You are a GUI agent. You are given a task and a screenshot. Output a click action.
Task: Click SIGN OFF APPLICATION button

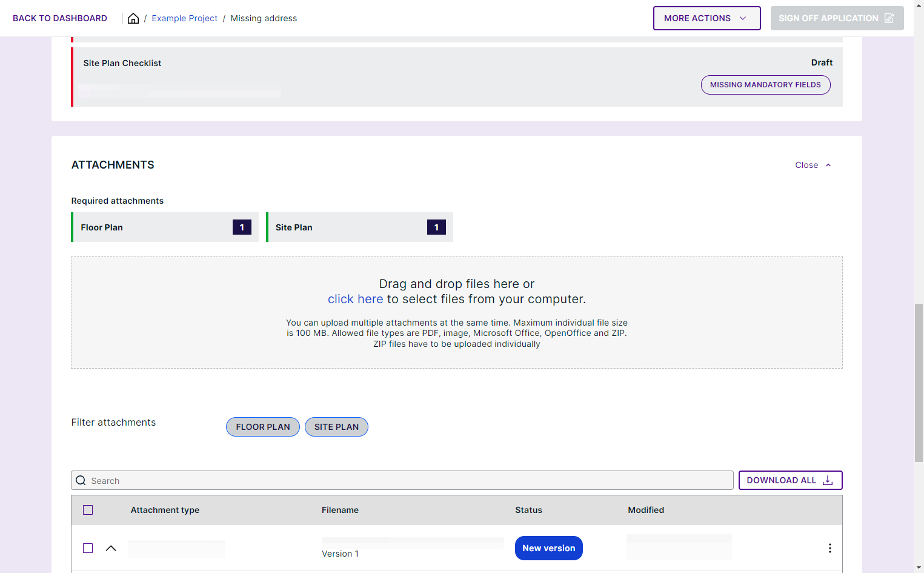837,18
